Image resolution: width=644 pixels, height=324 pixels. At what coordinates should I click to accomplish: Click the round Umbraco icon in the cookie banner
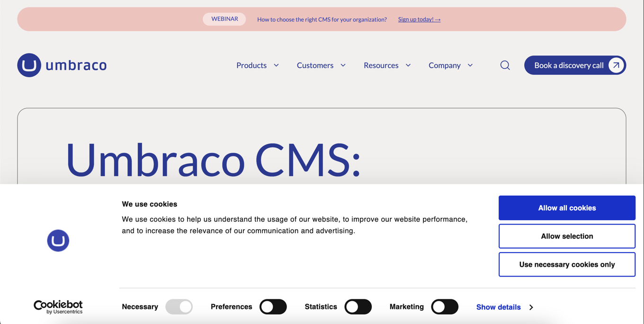(x=58, y=241)
